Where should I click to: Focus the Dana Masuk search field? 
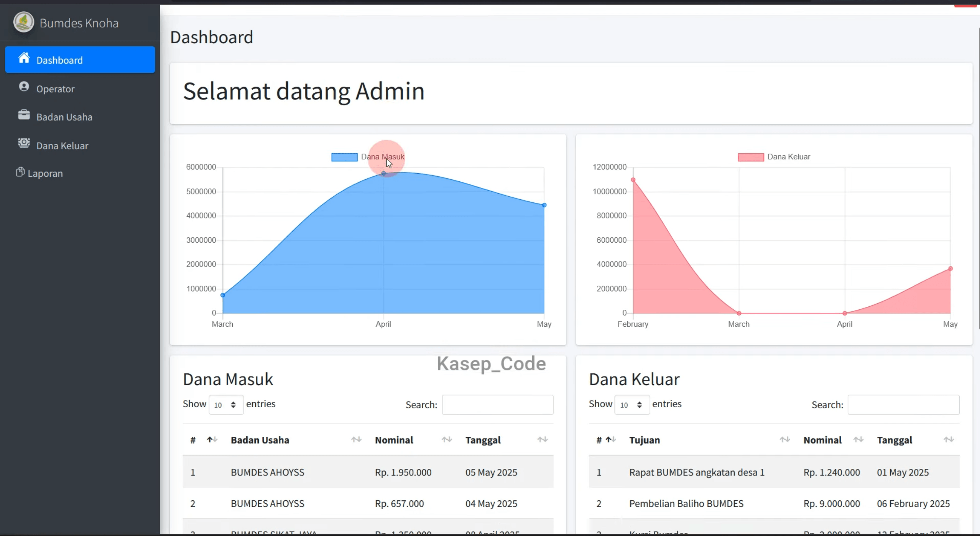point(498,405)
